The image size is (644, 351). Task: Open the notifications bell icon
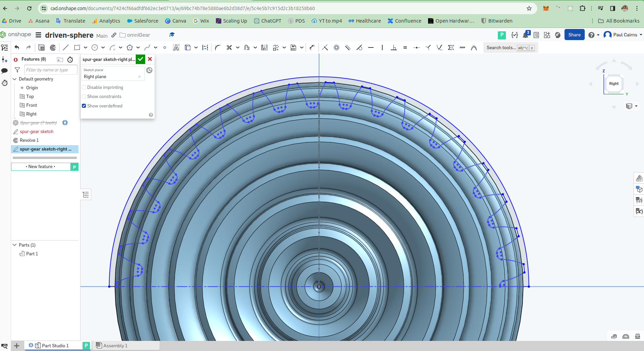(x=525, y=35)
